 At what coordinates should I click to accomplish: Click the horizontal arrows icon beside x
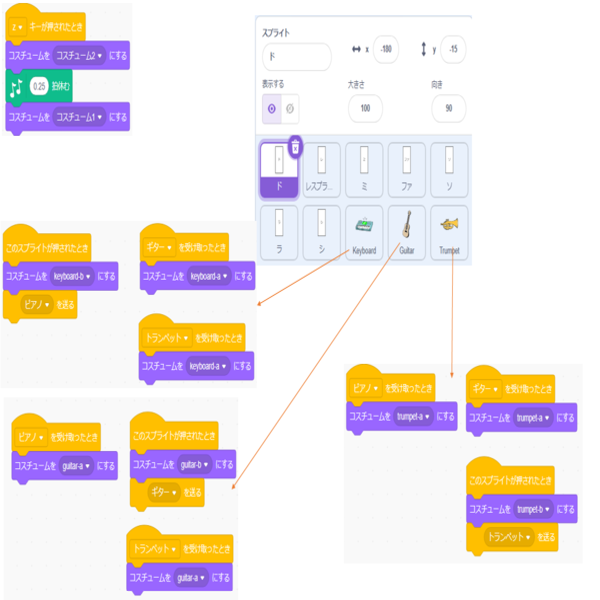pyautogui.click(x=356, y=49)
